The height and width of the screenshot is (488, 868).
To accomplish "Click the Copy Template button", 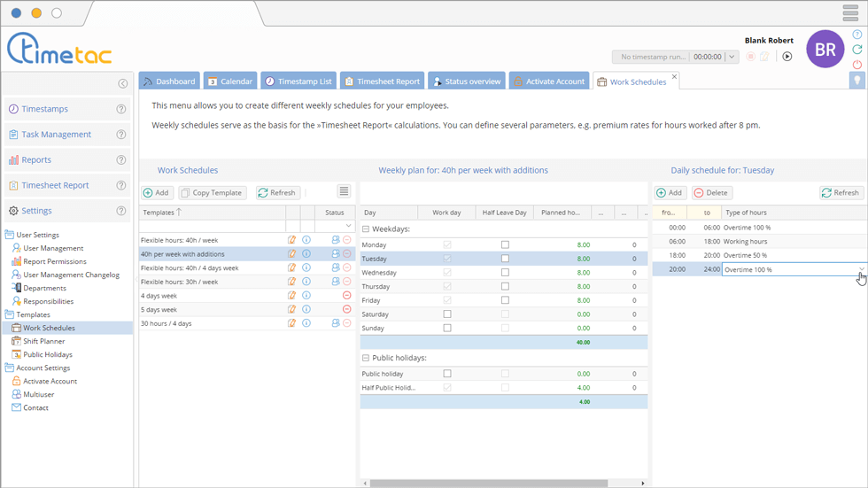I will (x=213, y=193).
